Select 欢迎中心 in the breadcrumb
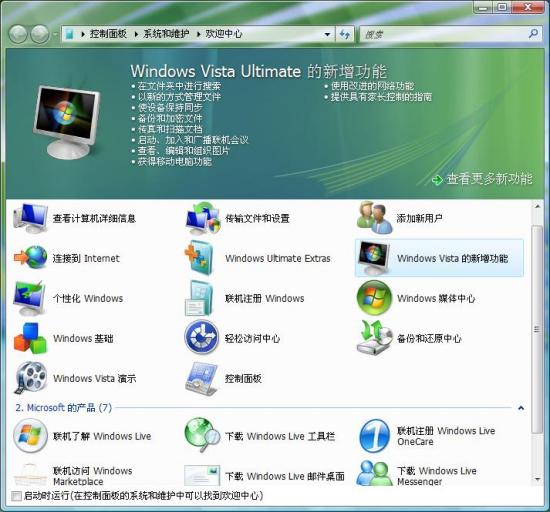 [x=224, y=34]
